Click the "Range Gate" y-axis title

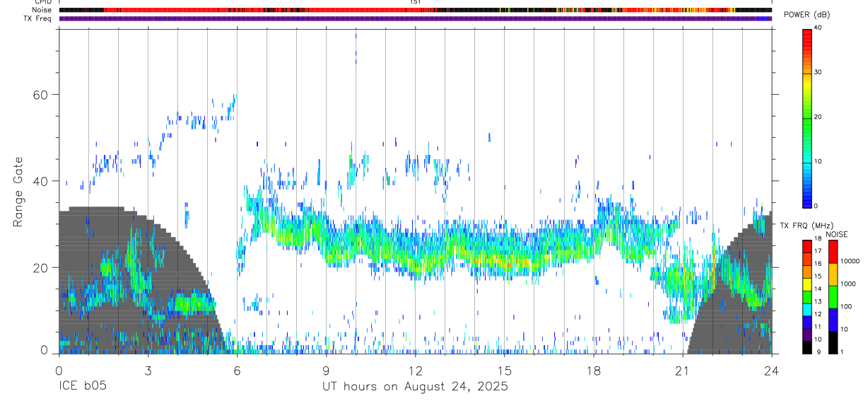tap(18, 192)
